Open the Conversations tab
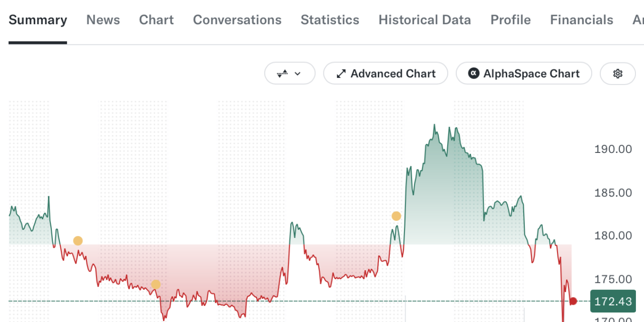 tap(237, 20)
